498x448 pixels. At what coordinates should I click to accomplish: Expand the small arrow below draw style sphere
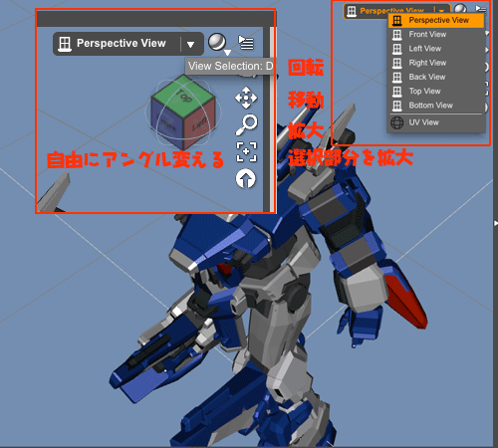[227, 53]
